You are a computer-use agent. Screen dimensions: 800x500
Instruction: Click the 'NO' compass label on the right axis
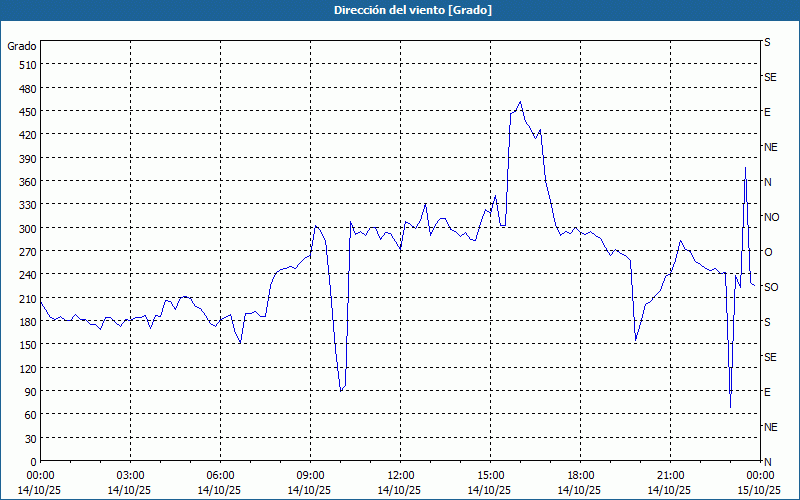point(771,217)
